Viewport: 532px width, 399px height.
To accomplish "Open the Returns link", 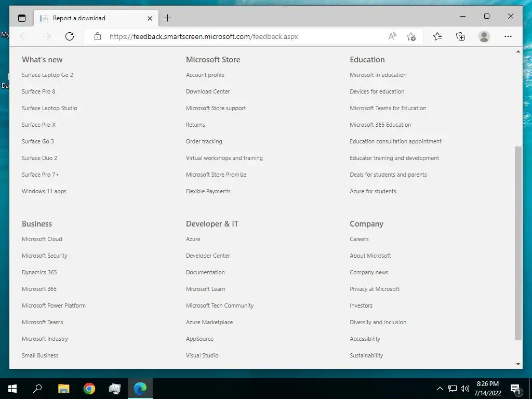I will (195, 125).
